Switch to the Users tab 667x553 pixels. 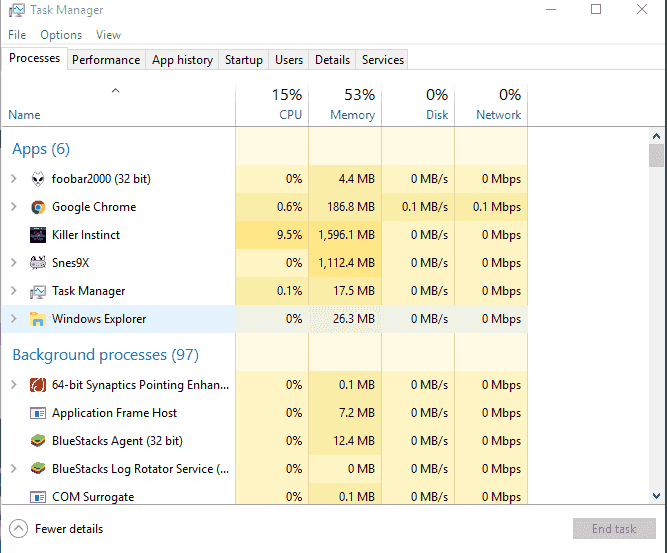(x=289, y=60)
